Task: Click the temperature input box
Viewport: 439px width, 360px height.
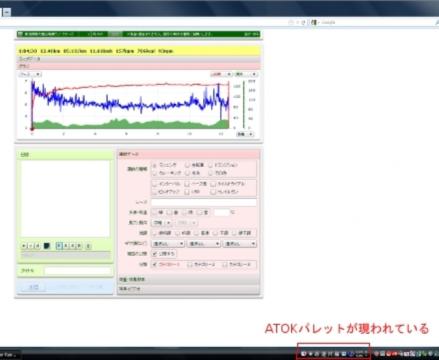Action: pyautogui.click(x=222, y=212)
